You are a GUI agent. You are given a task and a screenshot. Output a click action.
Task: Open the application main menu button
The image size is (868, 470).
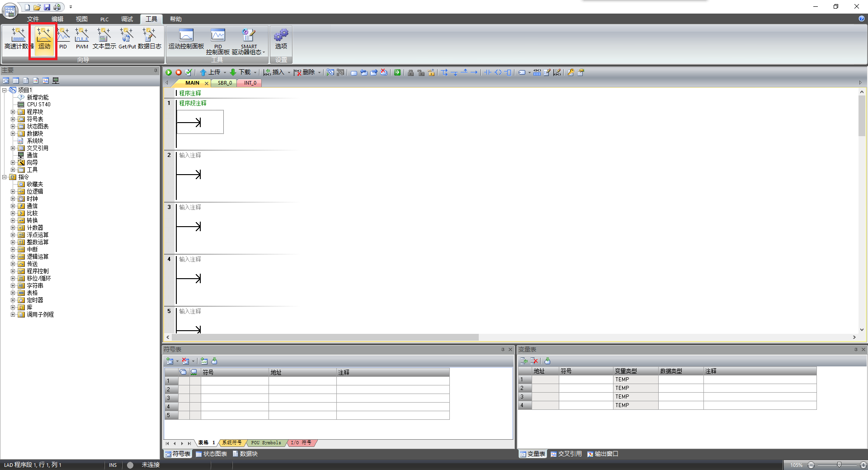[9, 10]
